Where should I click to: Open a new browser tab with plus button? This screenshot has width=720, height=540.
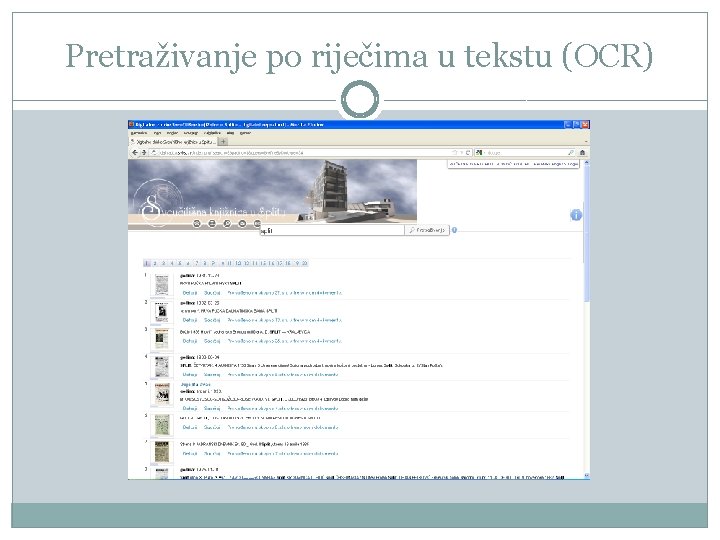223,142
